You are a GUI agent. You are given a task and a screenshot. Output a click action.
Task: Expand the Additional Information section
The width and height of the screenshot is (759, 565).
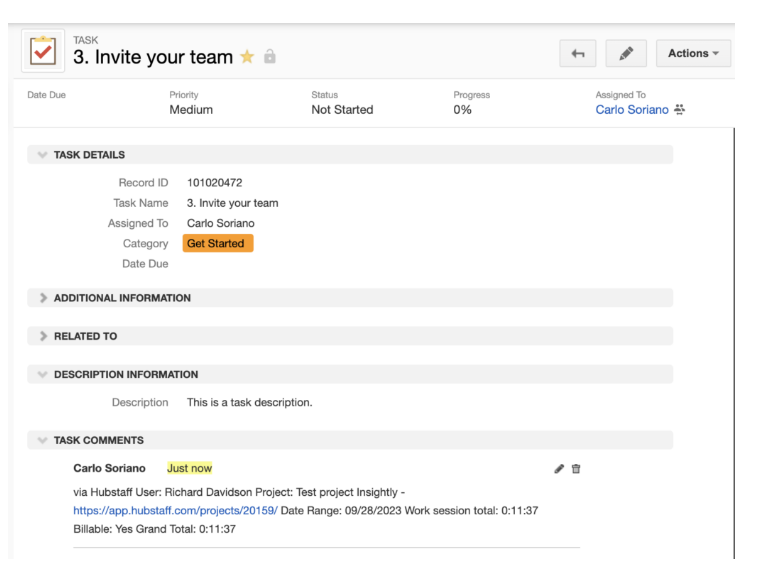click(41, 298)
